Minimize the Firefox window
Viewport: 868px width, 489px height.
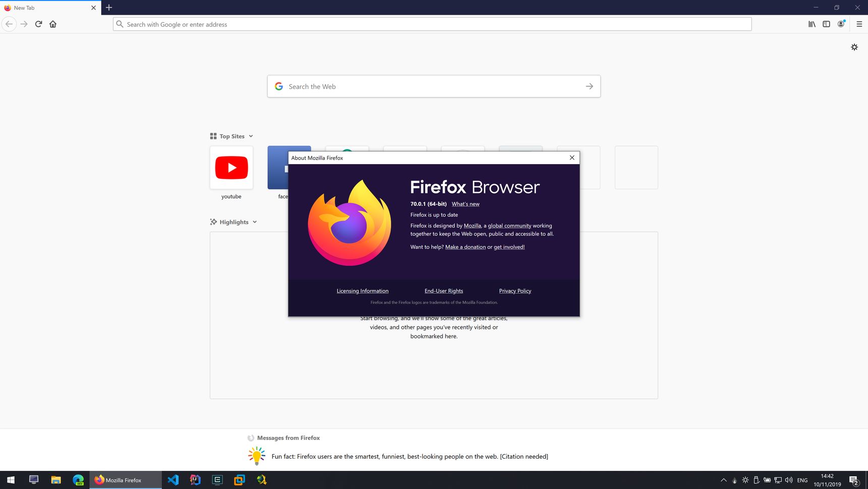tap(816, 8)
